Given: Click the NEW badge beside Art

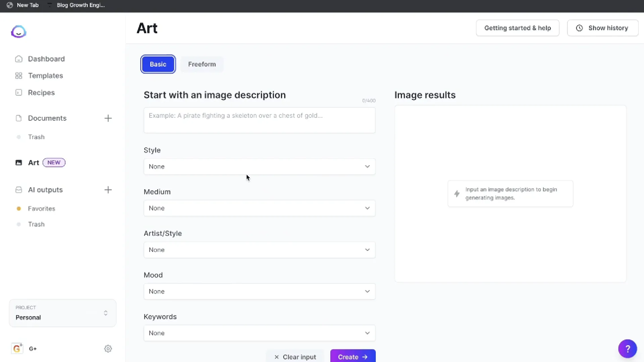Looking at the screenshot, I should point(54,162).
